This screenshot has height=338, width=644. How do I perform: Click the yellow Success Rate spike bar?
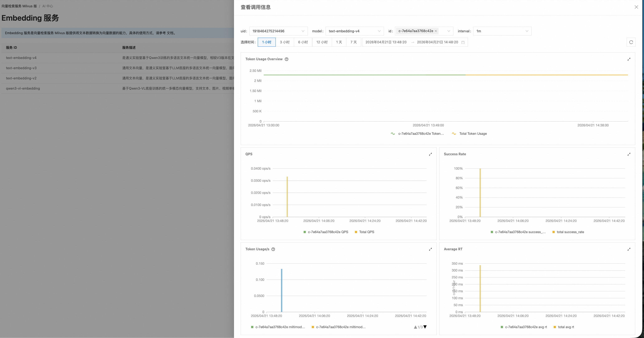(480, 193)
